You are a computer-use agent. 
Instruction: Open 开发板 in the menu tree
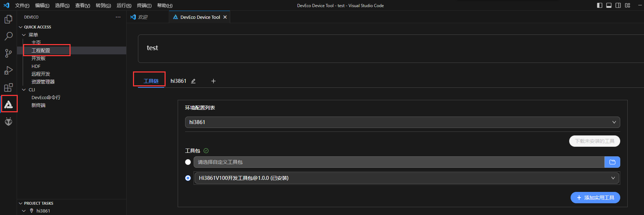(x=38, y=58)
